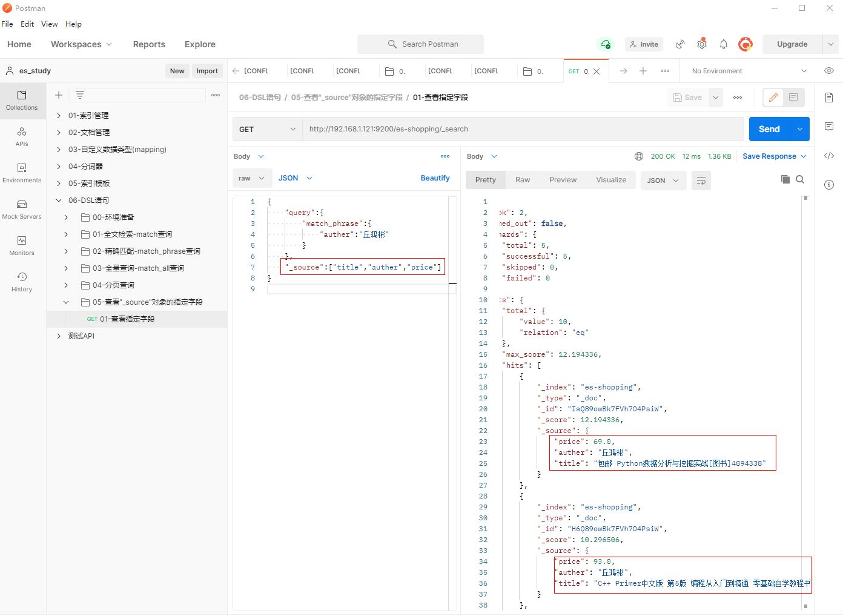Switch to edit mode pencil toggle
This screenshot has width=843, height=616.
(x=773, y=98)
